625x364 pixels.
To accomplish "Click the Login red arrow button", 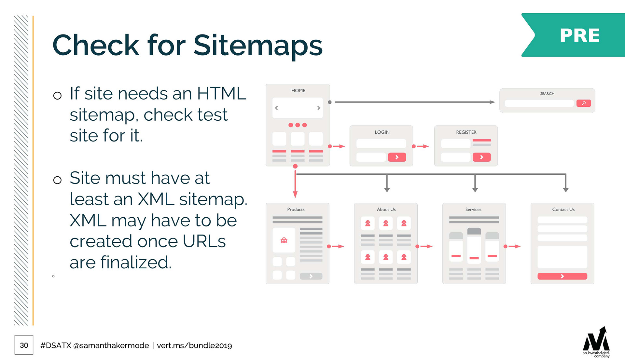I will click(397, 157).
